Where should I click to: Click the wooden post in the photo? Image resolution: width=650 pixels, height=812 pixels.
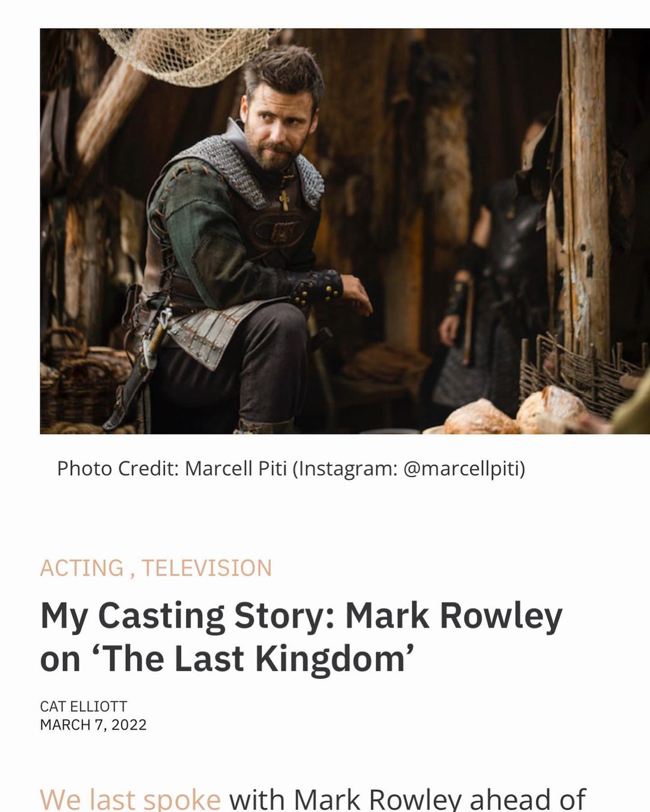586,192
